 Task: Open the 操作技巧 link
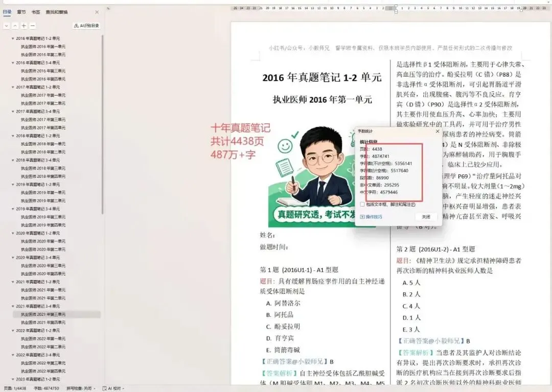(374, 217)
